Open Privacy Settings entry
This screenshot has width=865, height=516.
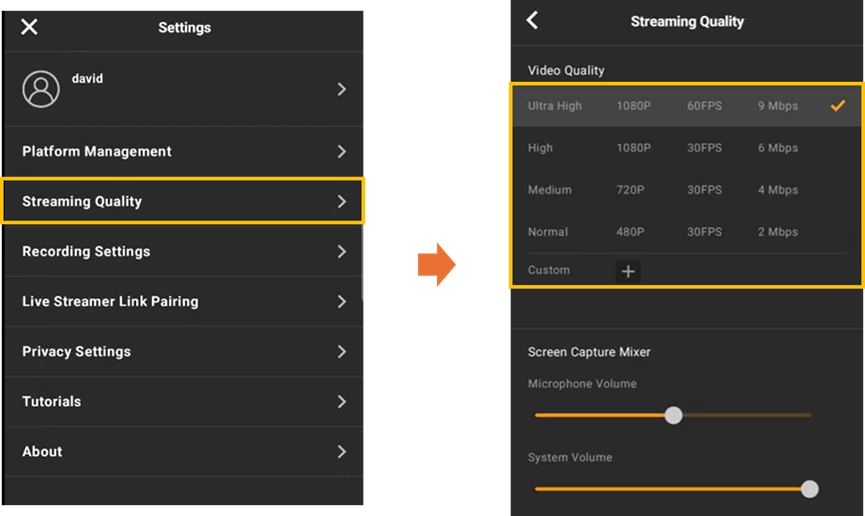(183, 351)
